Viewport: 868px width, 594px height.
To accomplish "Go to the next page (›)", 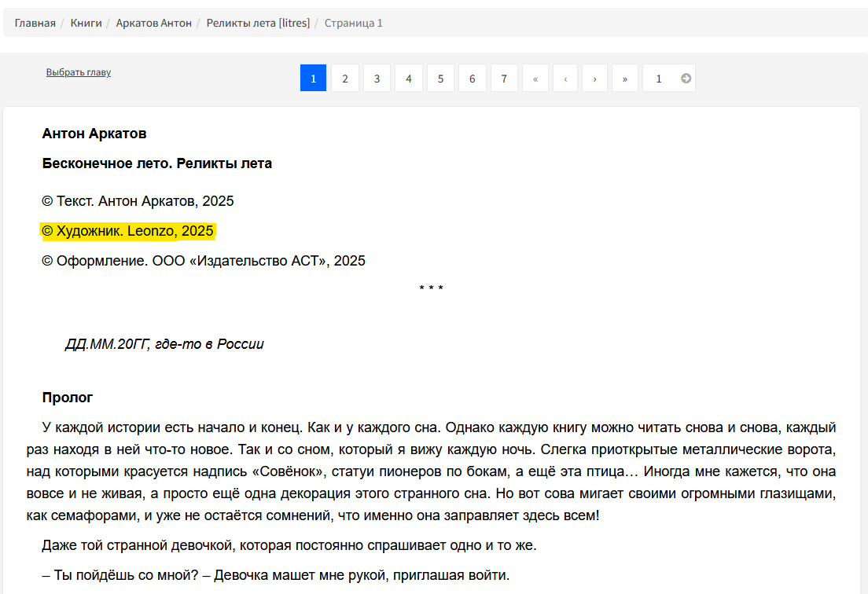I will 595,79.
